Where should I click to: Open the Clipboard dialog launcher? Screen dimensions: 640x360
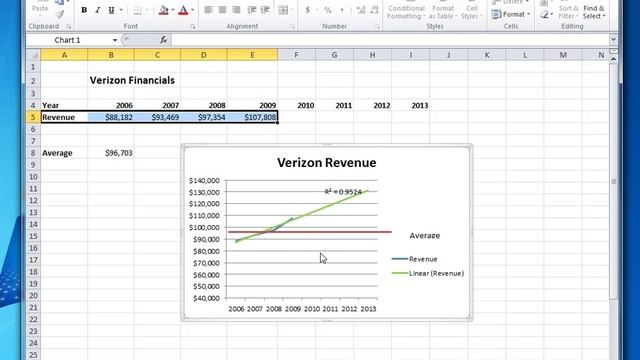(69, 27)
